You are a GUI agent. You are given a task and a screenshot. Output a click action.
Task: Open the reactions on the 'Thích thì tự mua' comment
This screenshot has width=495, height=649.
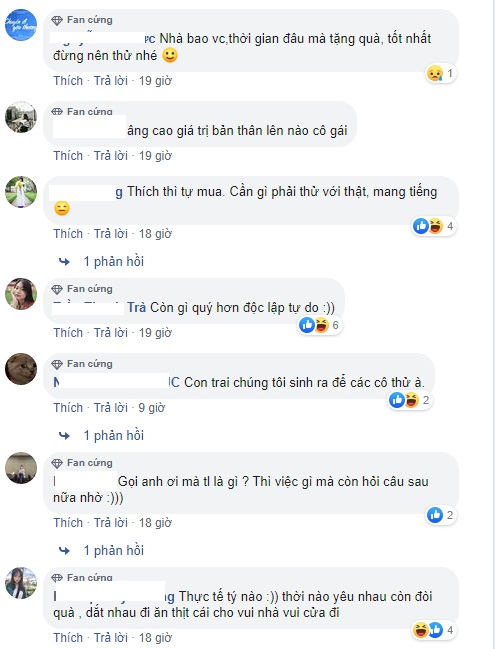click(434, 226)
